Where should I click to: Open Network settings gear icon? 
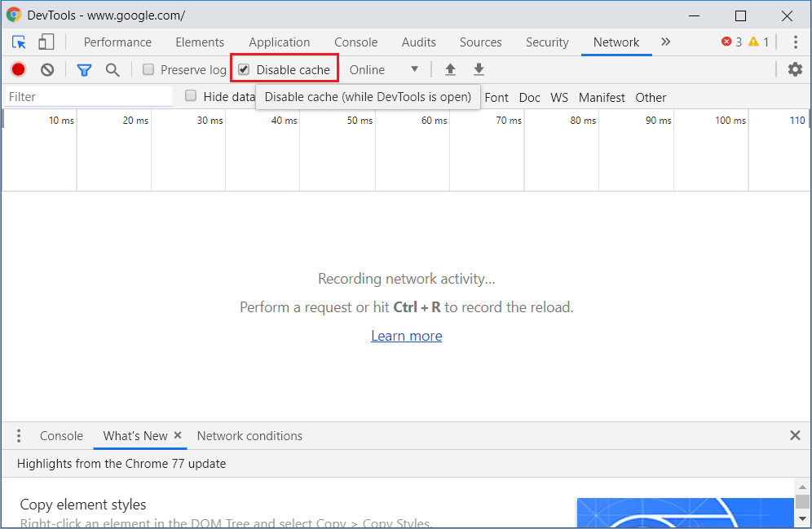pos(795,69)
